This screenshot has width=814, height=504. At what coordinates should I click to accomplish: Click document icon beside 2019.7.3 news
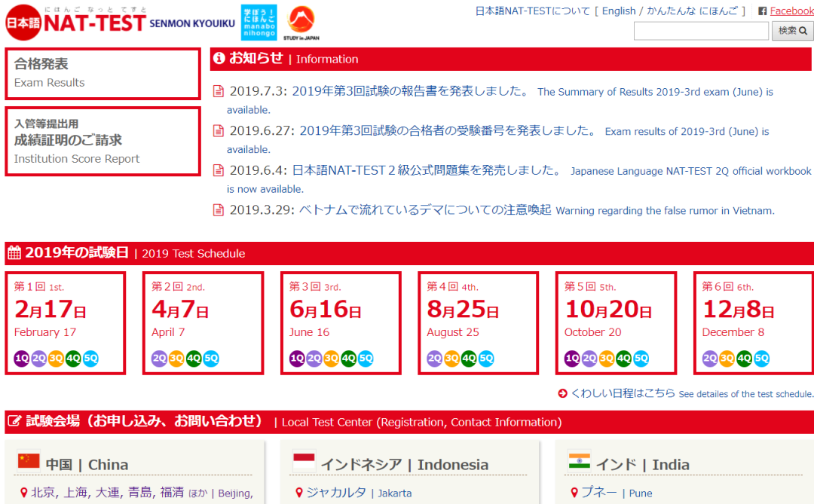[219, 91]
